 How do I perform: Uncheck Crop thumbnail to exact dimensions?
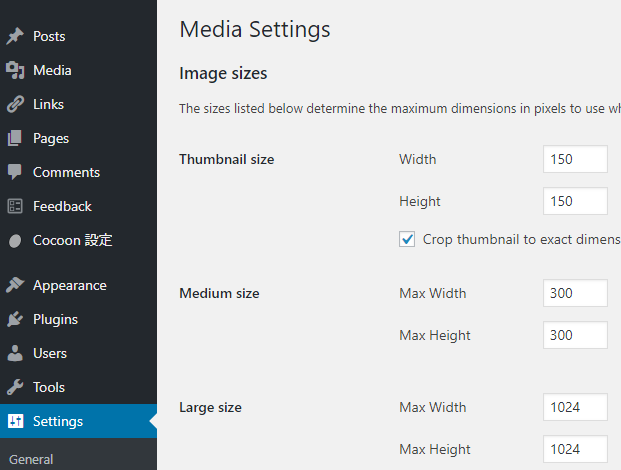407,239
